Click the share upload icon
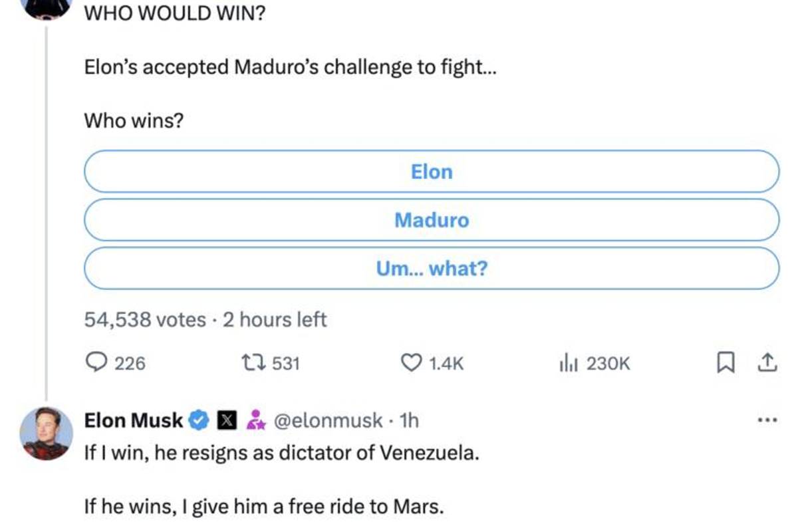The image size is (798, 532). tap(768, 362)
